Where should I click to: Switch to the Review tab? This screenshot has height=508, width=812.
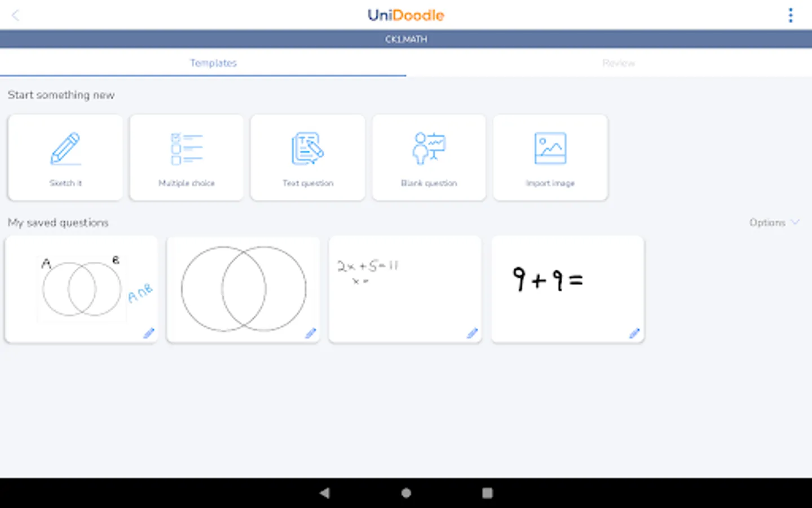(x=609, y=63)
